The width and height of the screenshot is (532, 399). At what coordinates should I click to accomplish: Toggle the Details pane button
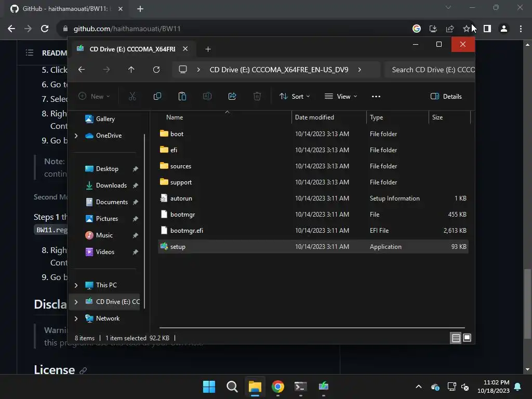pyautogui.click(x=446, y=96)
